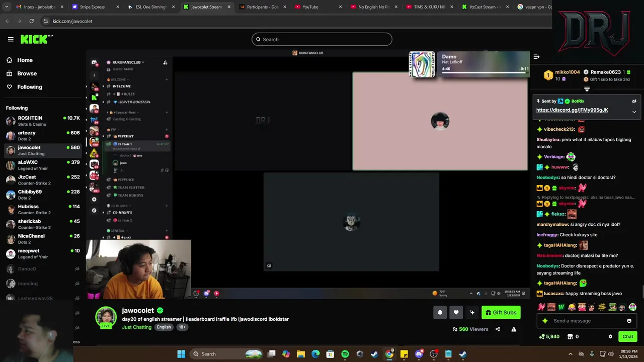
Task: Open the Kick hamburger menu
Action: coord(11,39)
